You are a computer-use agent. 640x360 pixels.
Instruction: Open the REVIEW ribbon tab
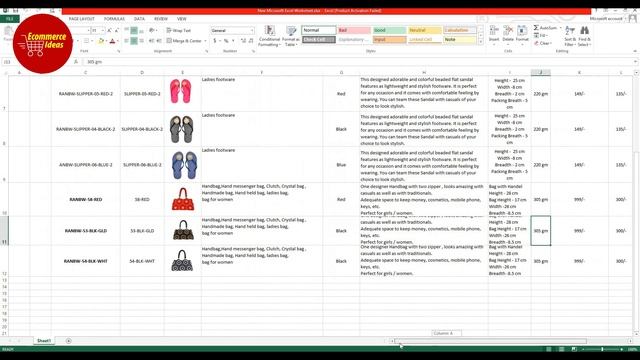pos(161,19)
